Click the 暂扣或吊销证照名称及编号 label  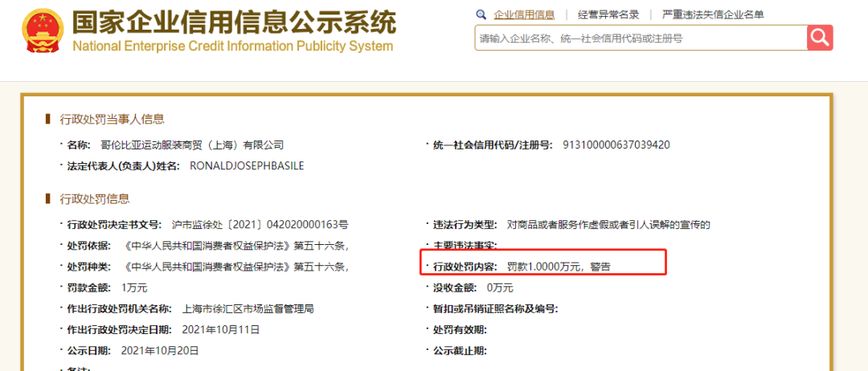pos(495,309)
